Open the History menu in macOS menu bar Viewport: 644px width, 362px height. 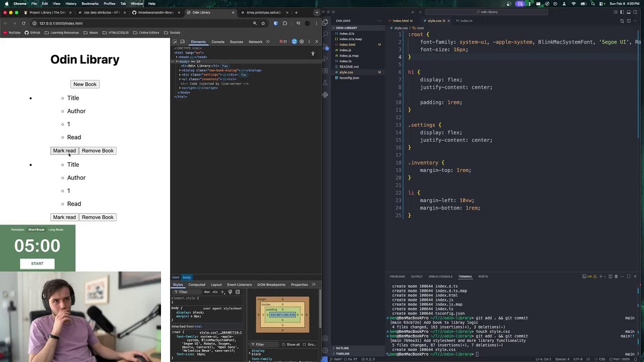coord(71,4)
